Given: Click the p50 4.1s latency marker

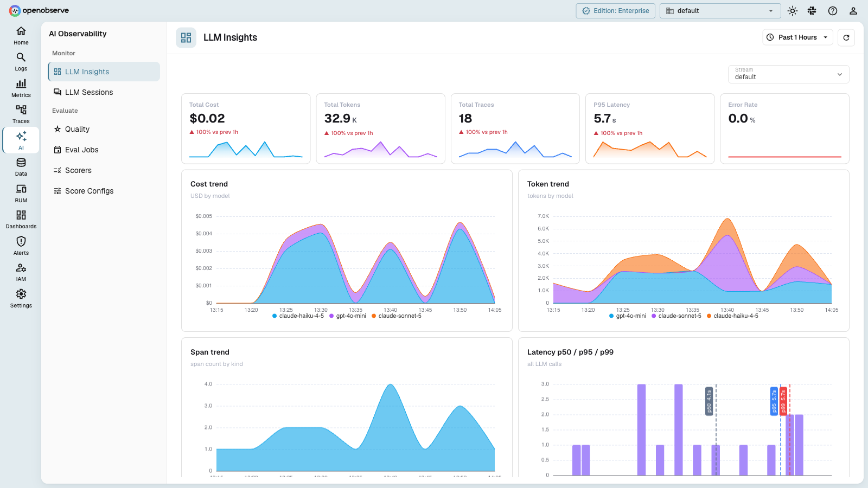Looking at the screenshot, I should coord(709,401).
